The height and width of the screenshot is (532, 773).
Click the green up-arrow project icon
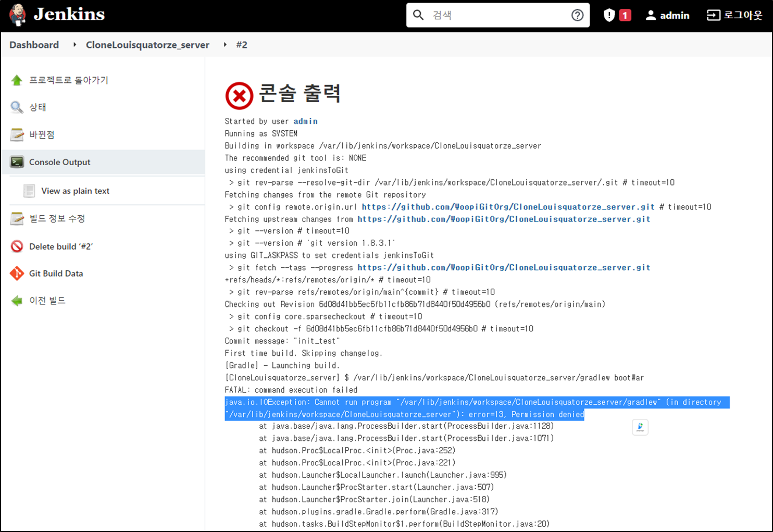tap(17, 80)
